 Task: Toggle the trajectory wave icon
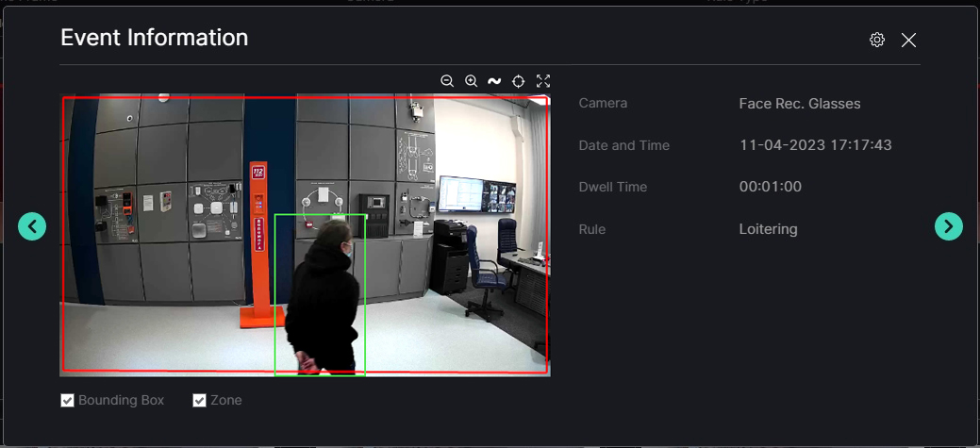tap(494, 81)
